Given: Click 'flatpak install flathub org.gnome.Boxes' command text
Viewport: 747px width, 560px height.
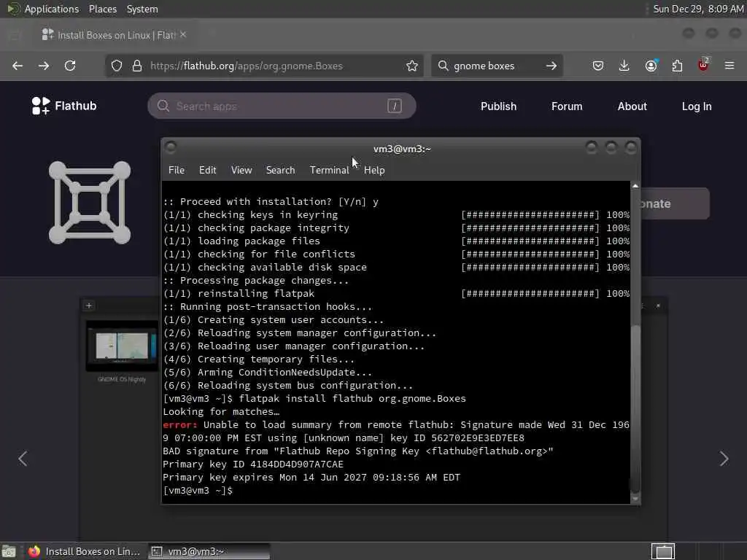Looking at the screenshot, I should pyautogui.click(x=352, y=399).
